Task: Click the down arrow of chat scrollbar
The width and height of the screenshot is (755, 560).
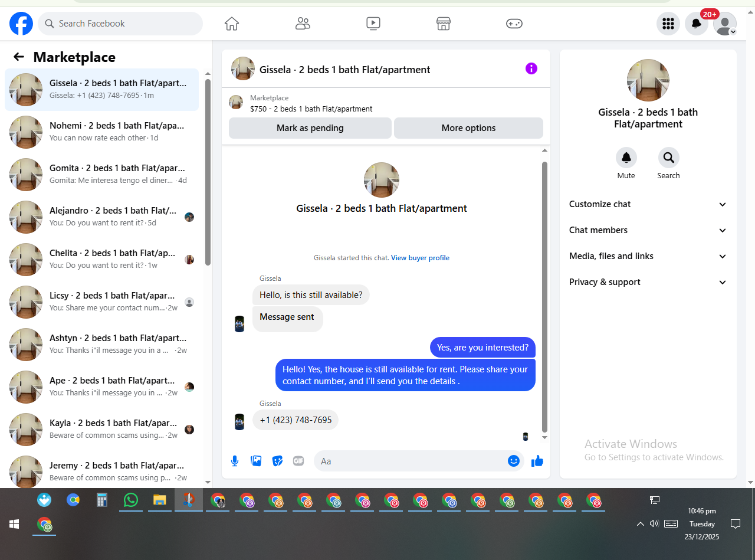Action: click(544, 437)
